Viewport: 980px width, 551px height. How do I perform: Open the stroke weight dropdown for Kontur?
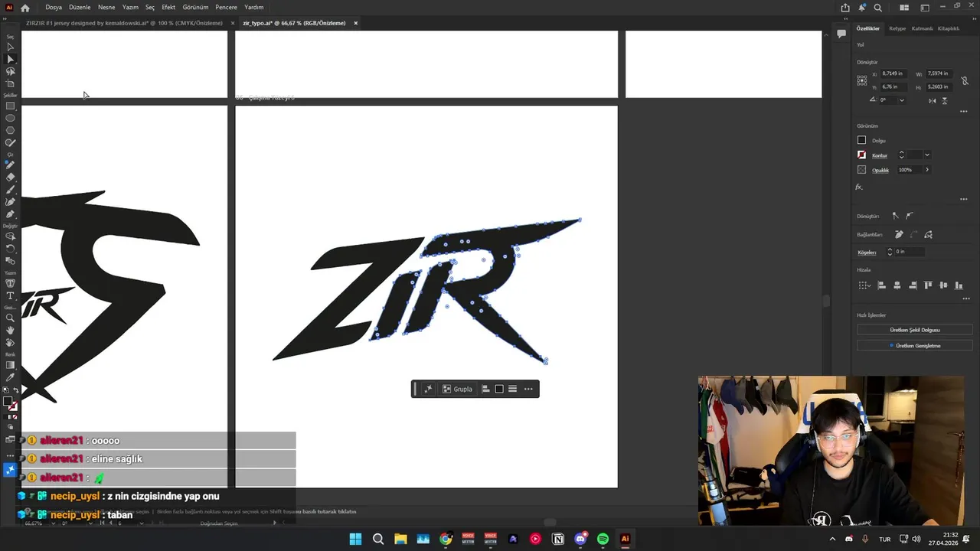[926, 155]
